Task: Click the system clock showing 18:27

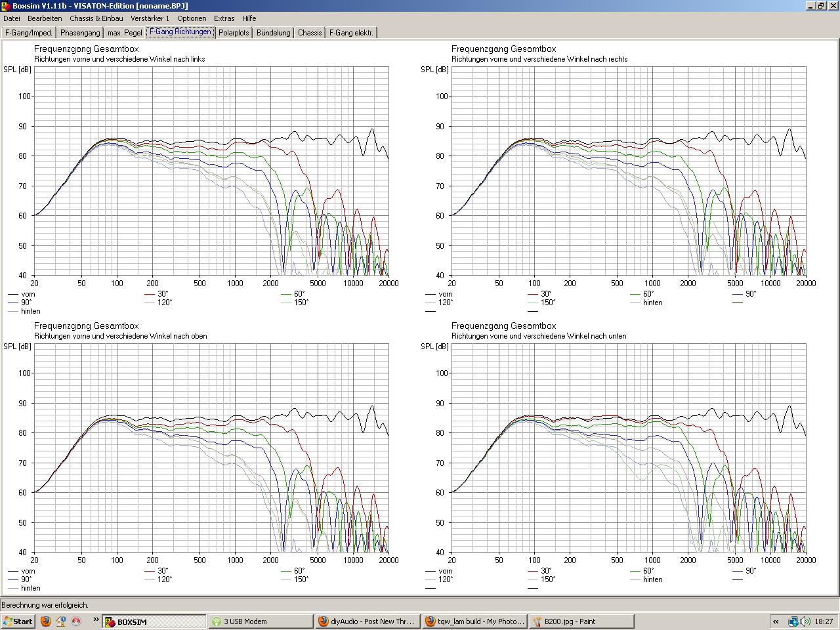Action: (824, 621)
